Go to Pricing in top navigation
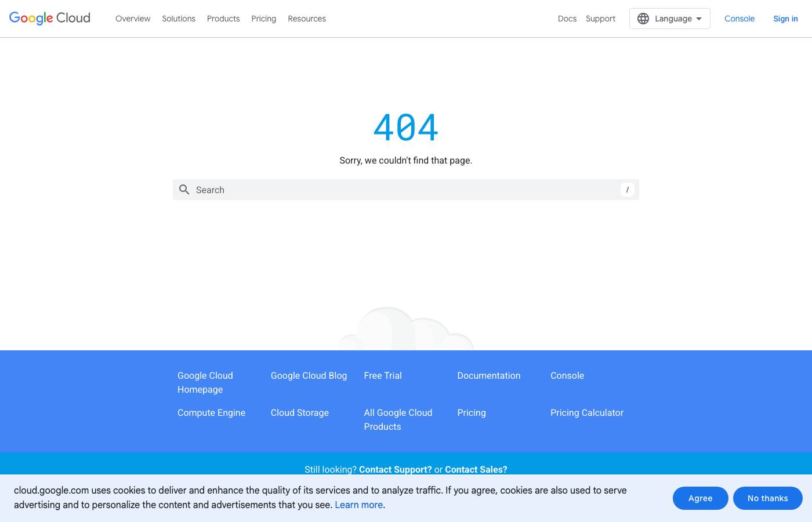This screenshot has width=812, height=522. (263, 19)
